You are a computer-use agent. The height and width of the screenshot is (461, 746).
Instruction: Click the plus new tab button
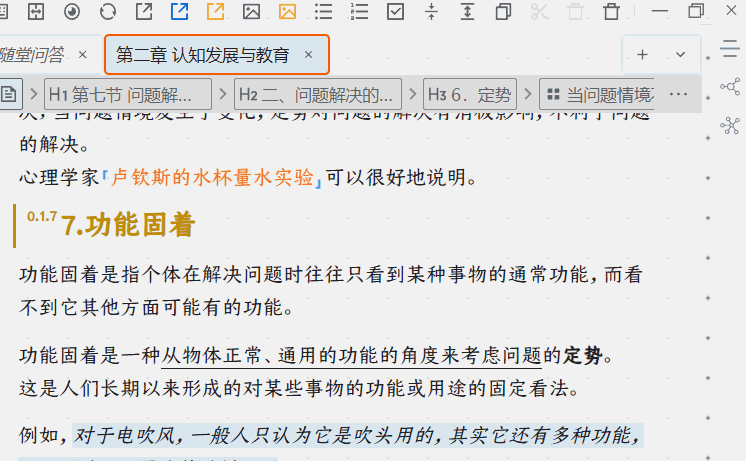click(x=642, y=55)
